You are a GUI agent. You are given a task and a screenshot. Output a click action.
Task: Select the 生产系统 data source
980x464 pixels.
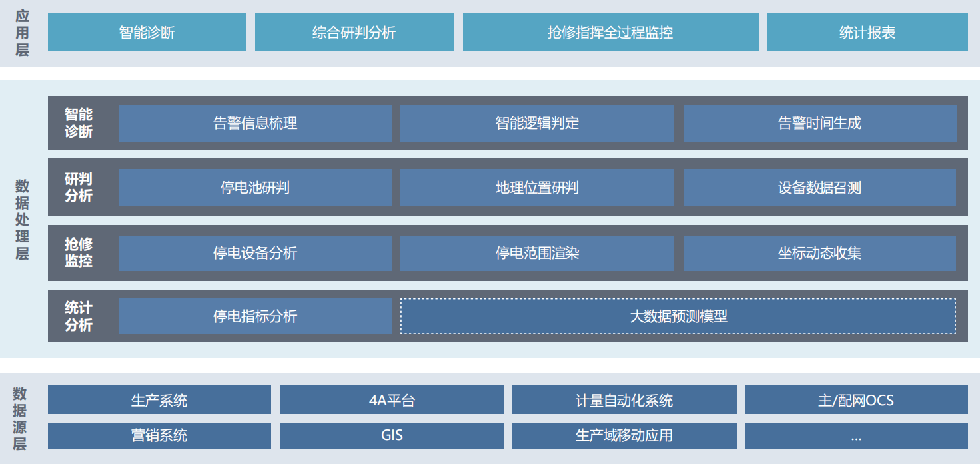click(x=159, y=399)
